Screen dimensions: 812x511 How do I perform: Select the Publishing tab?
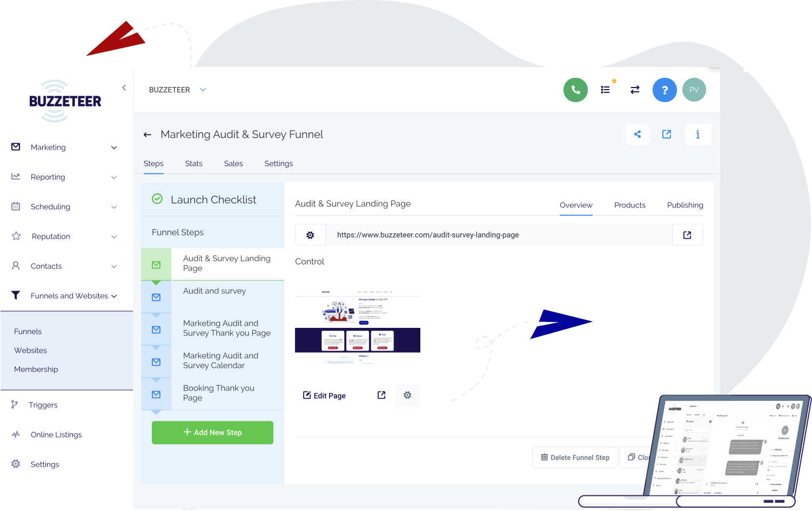685,205
